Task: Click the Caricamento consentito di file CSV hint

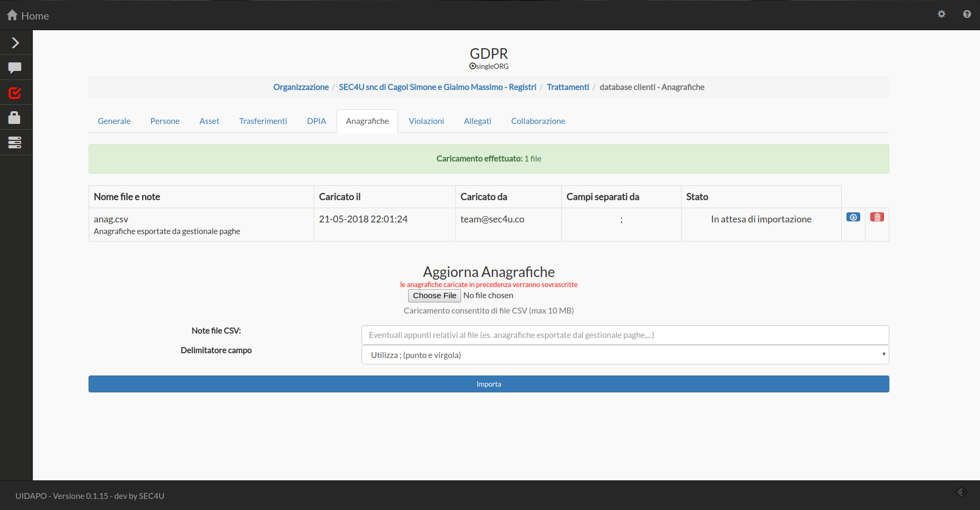Action: [489, 311]
